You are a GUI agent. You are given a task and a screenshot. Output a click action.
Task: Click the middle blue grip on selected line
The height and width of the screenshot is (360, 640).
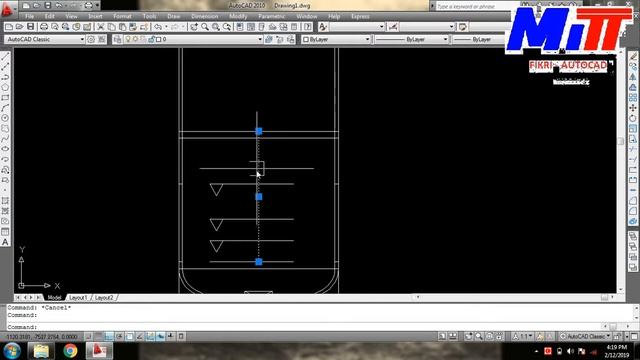(259, 197)
